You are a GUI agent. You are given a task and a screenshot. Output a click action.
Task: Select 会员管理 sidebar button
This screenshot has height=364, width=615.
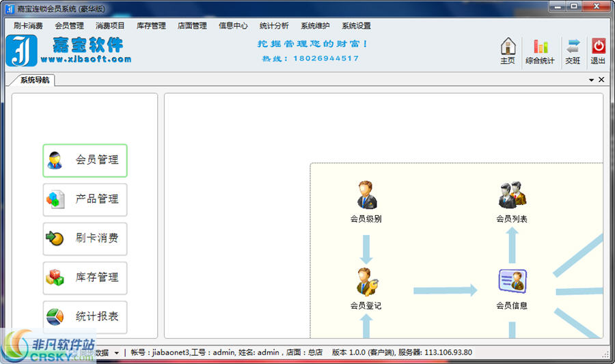point(85,160)
